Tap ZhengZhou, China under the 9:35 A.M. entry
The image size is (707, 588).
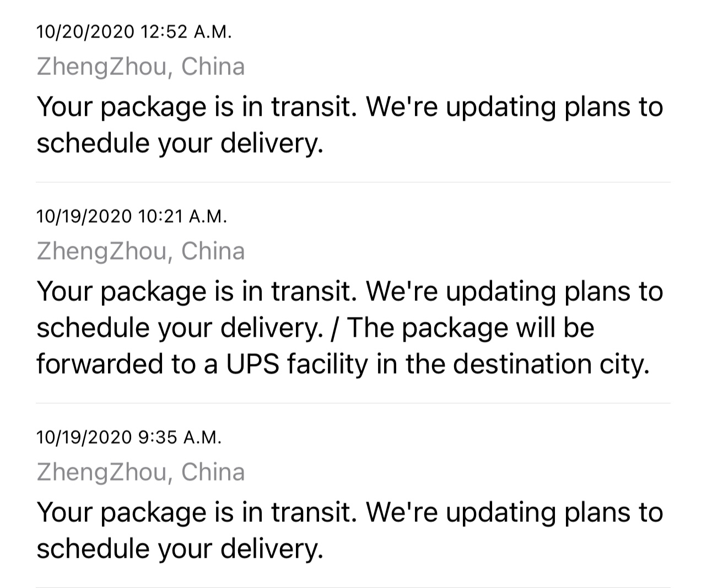tap(141, 472)
